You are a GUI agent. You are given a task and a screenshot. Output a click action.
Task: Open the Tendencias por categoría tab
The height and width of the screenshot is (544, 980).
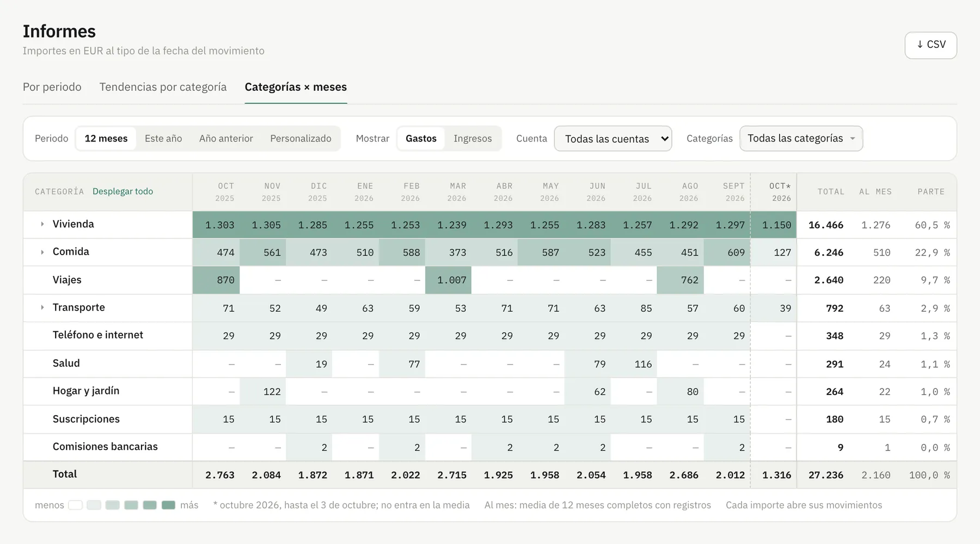163,87
